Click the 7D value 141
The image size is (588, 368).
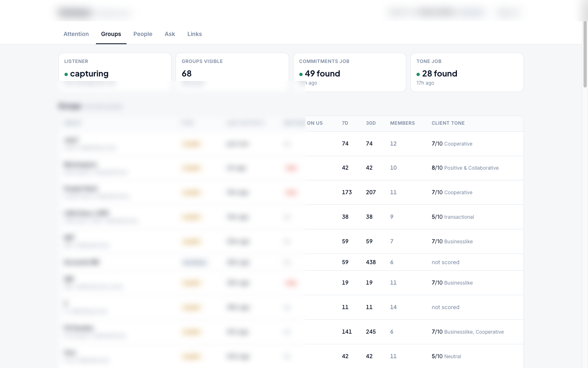[x=347, y=332]
